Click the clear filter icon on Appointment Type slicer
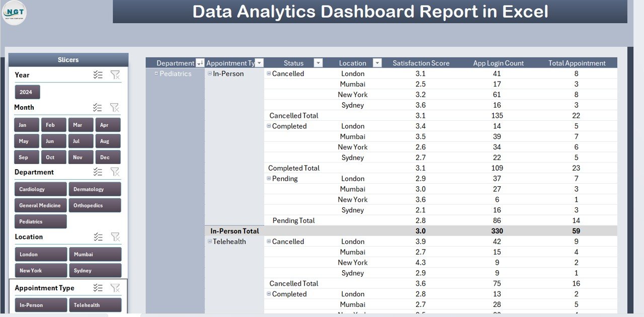Image resolution: width=644 pixels, height=317 pixels. [x=115, y=287]
